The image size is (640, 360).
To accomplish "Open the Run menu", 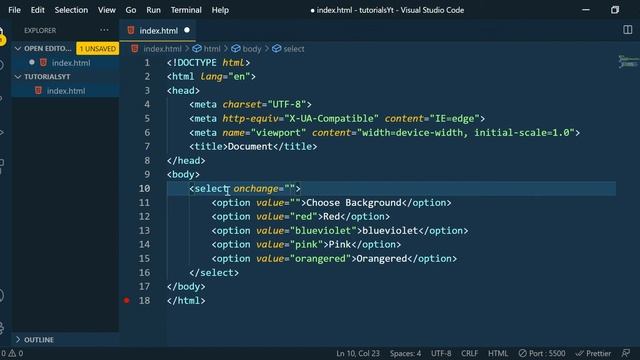I will click(153, 10).
